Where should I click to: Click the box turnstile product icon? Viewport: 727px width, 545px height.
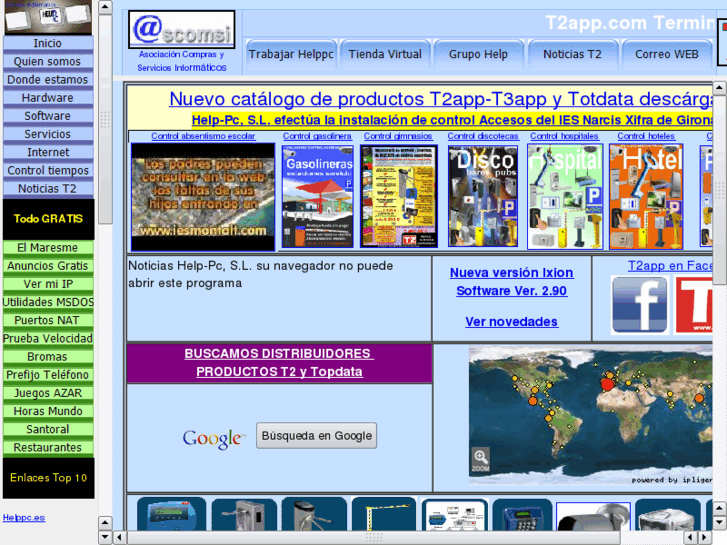tap(243, 514)
